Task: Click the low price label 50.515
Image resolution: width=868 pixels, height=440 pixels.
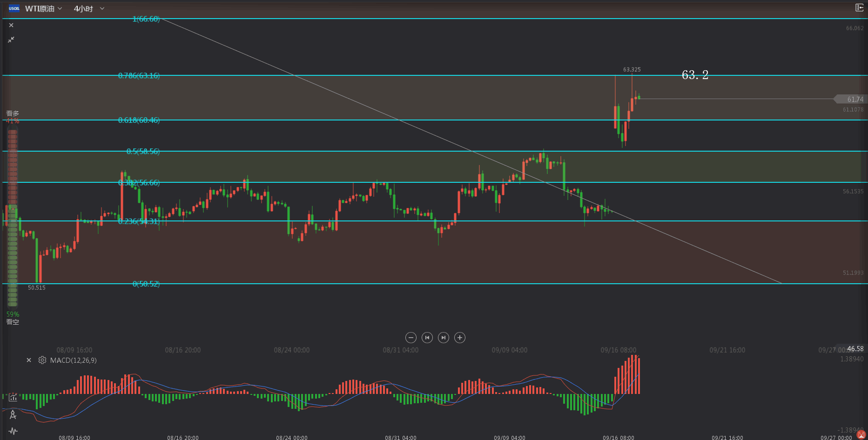Action: tap(37, 287)
